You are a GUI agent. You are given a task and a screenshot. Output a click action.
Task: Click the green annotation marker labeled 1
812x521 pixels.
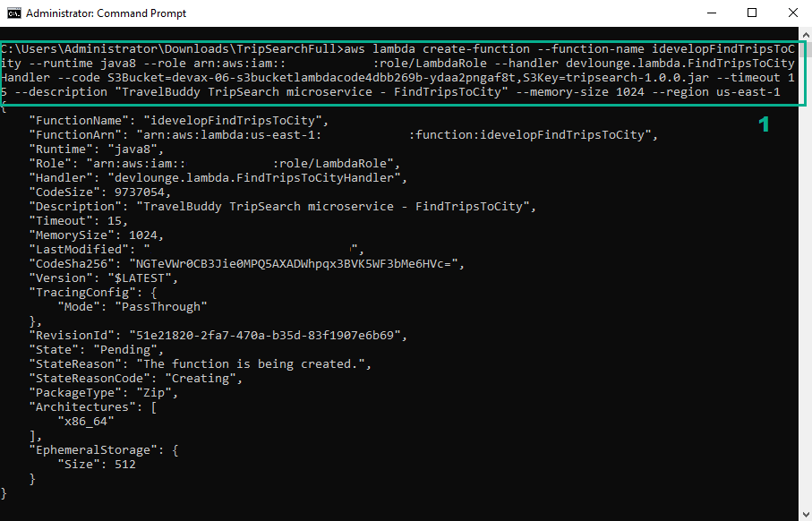coord(763,124)
